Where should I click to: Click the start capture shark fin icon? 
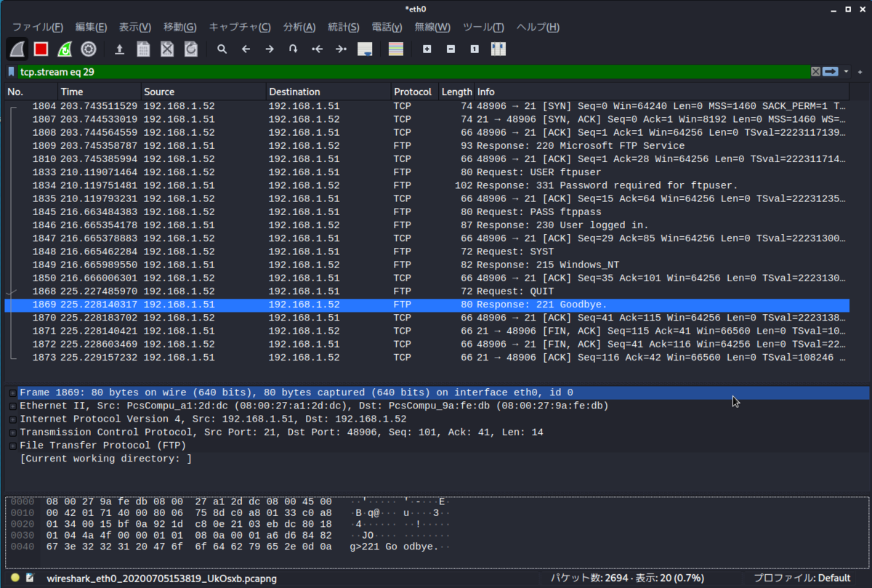point(17,49)
